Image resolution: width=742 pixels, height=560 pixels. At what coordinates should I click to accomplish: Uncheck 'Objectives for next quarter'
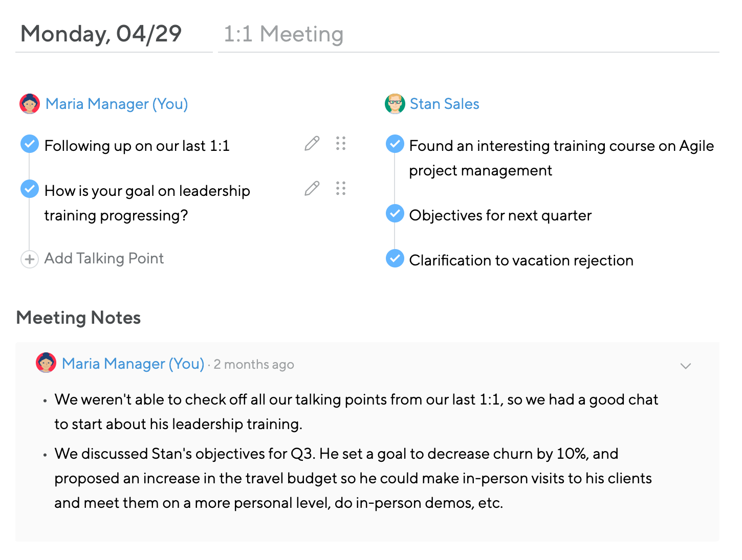tap(395, 213)
